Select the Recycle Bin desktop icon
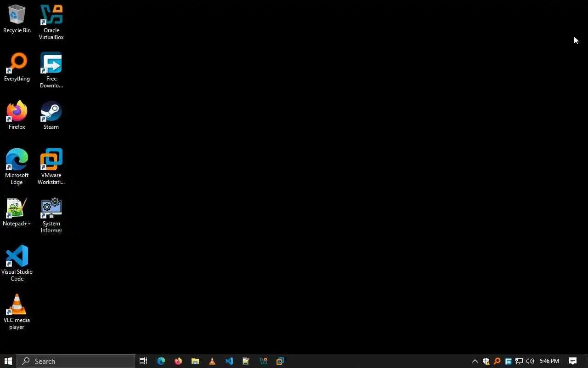Screen dimensions: 588x368 17,19
